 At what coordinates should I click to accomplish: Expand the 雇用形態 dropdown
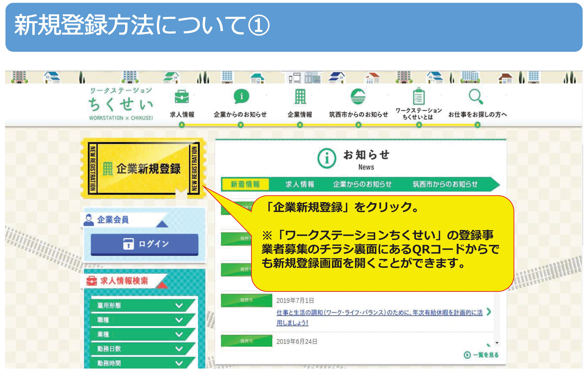point(143,305)
